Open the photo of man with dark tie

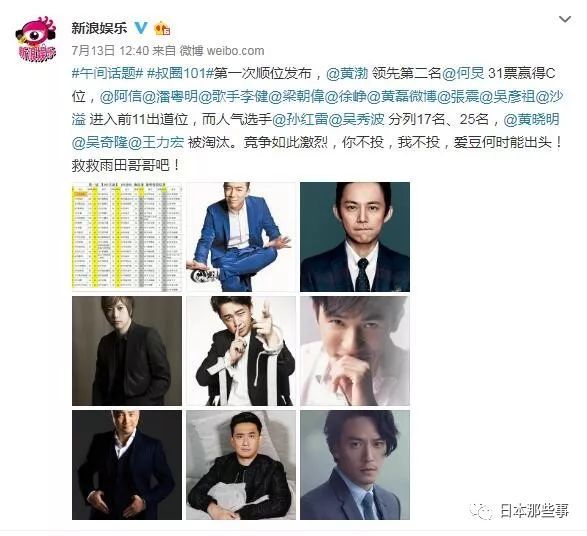pyautogui.click(x=355, y=237)
